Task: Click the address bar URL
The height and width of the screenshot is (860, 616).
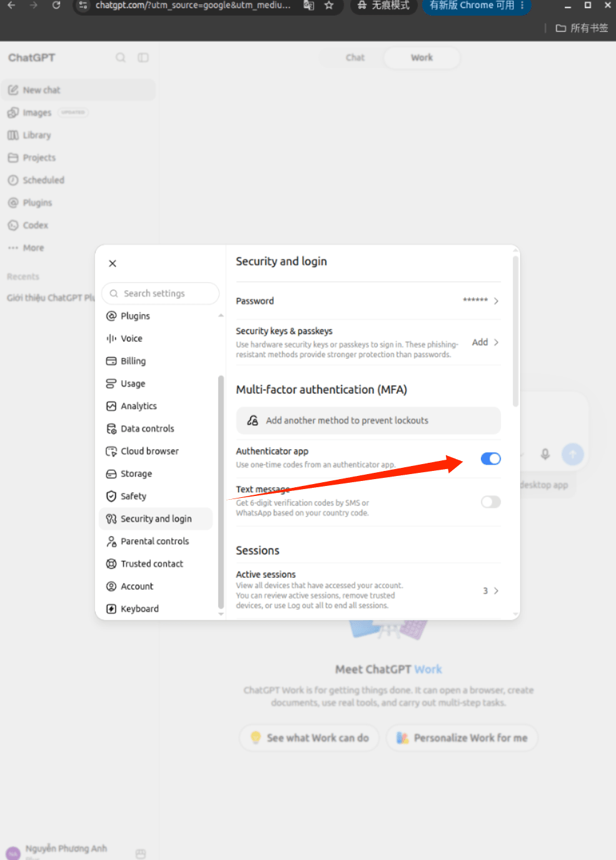Action: (193, 5)
